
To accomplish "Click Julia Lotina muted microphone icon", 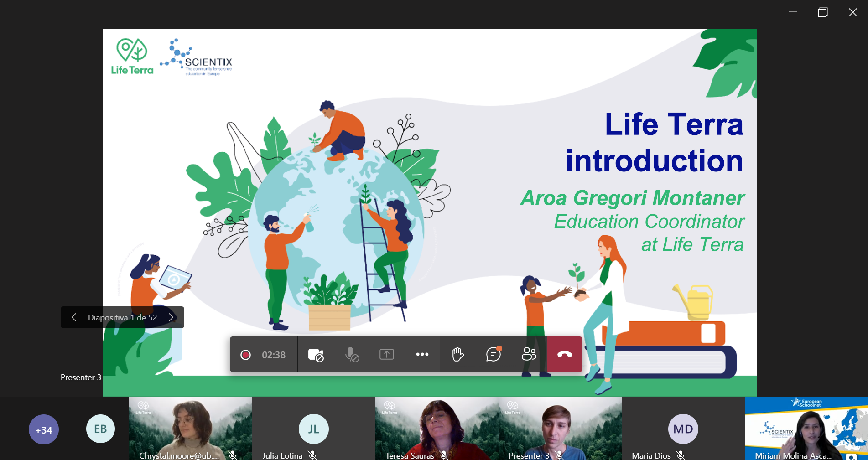I will [312, 455].
